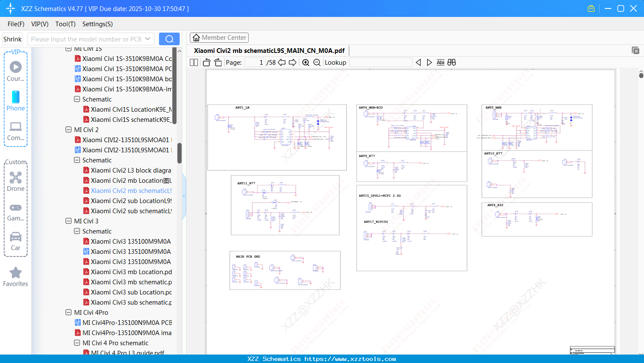This screenshot has width=644, height=363.
Task: Toggle the Abi whole-word match icon
Action: 440,62
